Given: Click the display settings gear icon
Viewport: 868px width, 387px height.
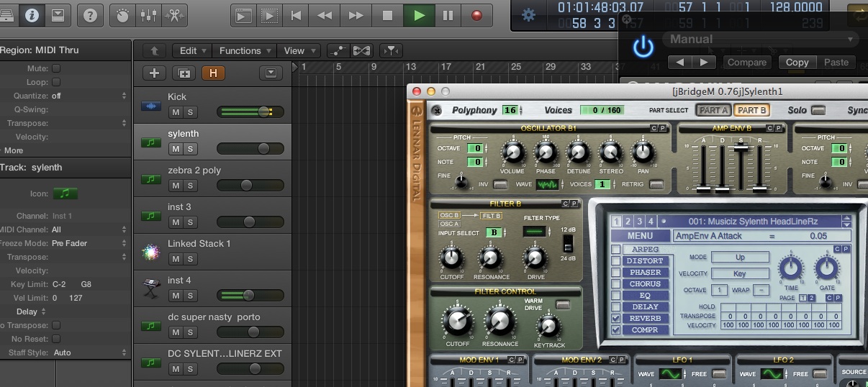Looking at the screenshot, I should coord(529,14).
